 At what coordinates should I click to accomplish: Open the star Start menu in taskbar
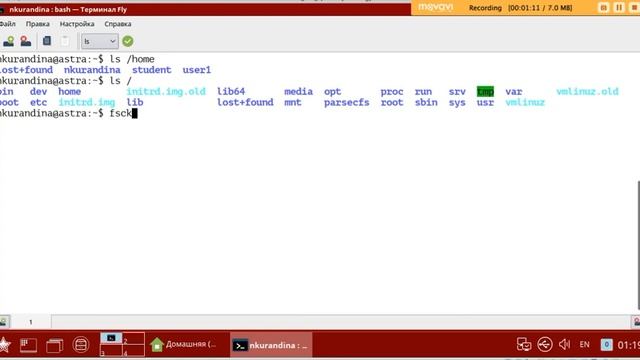[4, 345]
